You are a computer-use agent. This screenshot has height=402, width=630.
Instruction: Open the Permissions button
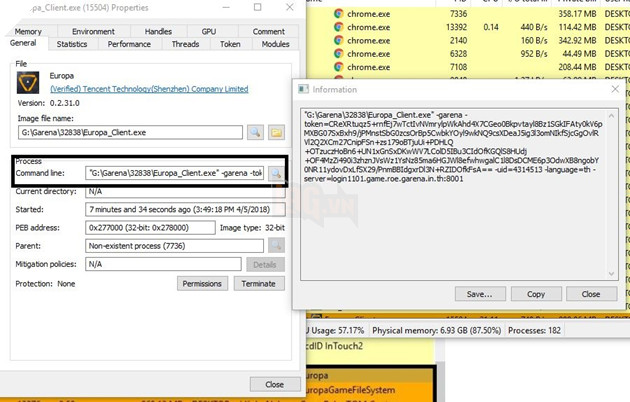point(201,283)
